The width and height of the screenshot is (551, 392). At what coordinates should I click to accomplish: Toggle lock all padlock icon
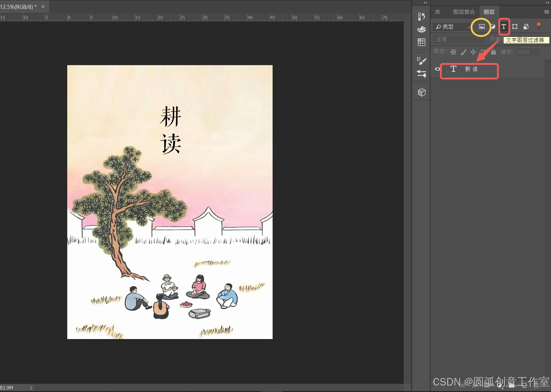pyautogui.click(x=493, y=52)
